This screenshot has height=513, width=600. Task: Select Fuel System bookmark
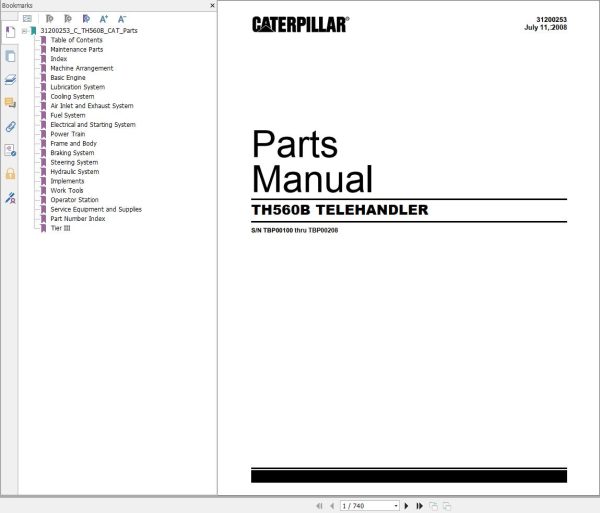click(x=68, y=115)
